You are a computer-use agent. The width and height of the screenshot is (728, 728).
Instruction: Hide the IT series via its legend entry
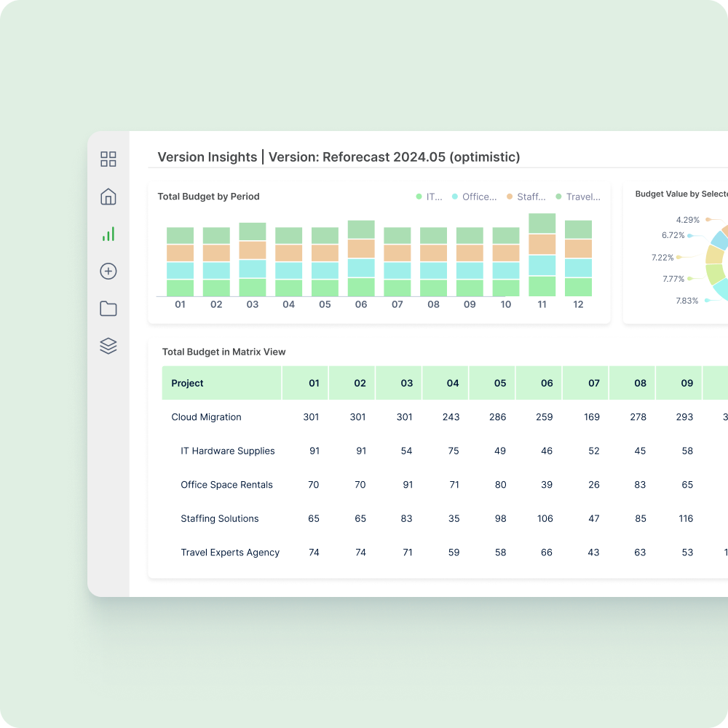tap(430, 197)
